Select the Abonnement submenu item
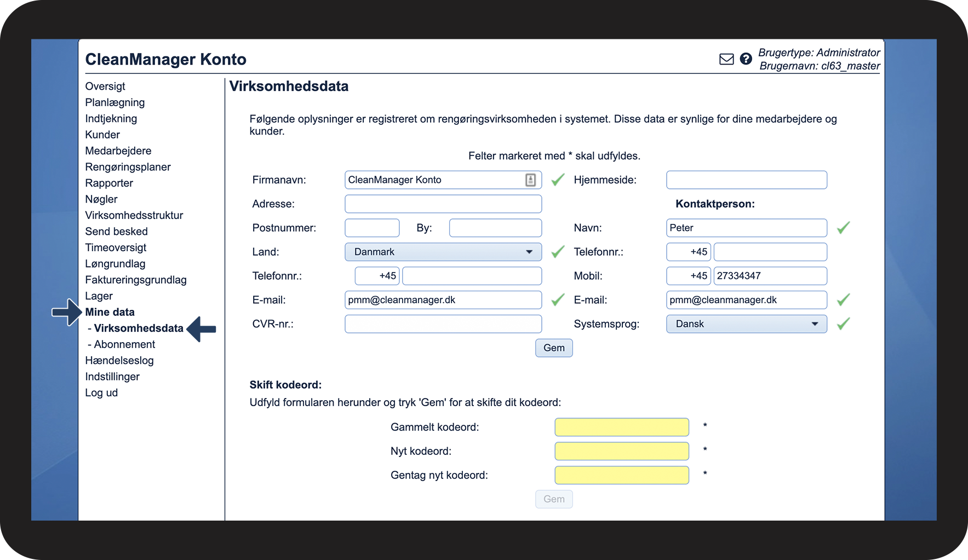The image size is (968, 560). pos(124,344)
